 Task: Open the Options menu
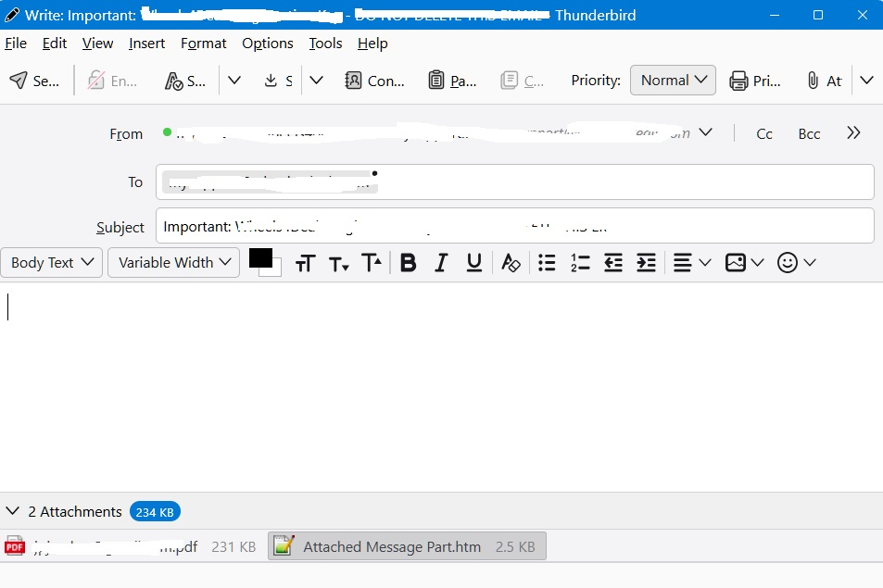tap(267, 44)
